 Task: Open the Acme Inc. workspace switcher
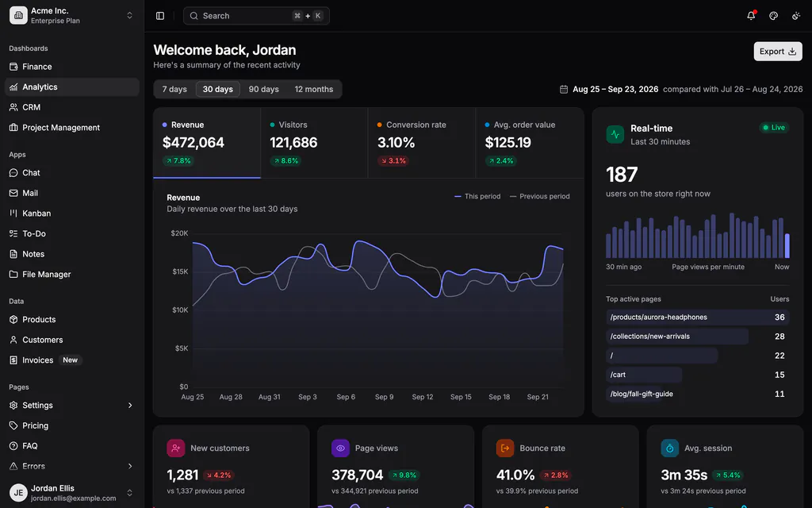tap(72, 16)
